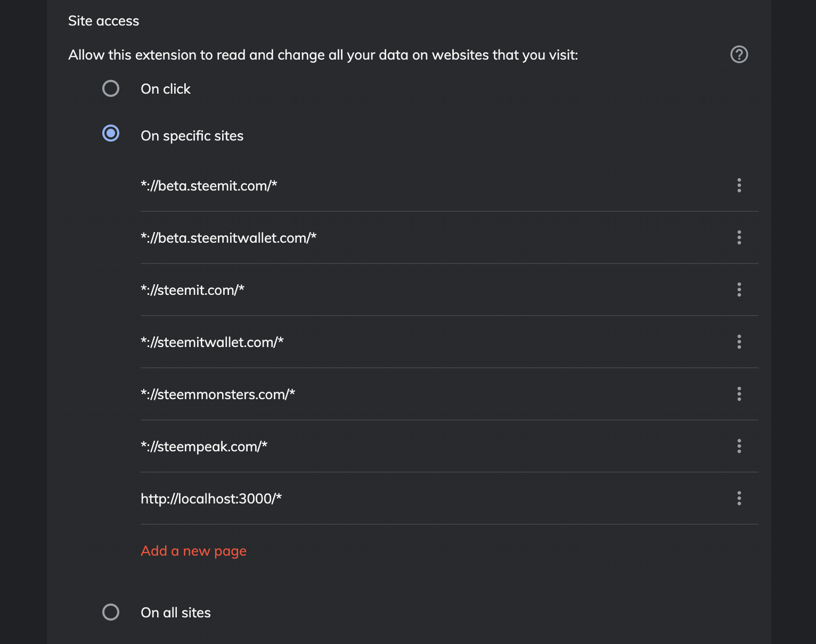Click the On click label text

tap(166, 89)
